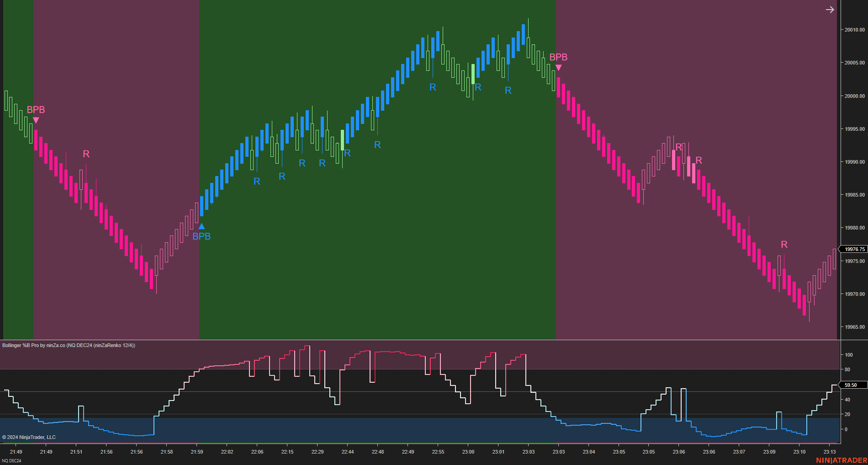Click the 22:15 time axis label
Viewport: 868px width, 465px height.
[x=287, y=452]
